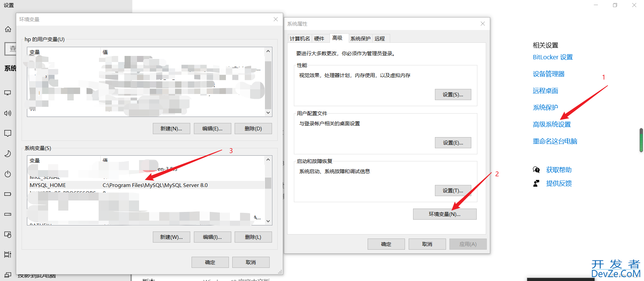Select the Battery icon in sidebar
Viewport: 644px width, 281px height.
(x=8, y=194)
